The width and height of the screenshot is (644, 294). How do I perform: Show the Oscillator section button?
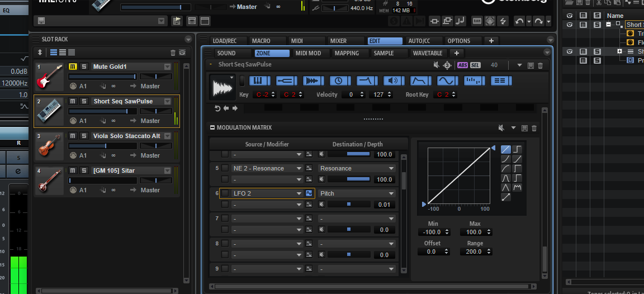(314, 80)
